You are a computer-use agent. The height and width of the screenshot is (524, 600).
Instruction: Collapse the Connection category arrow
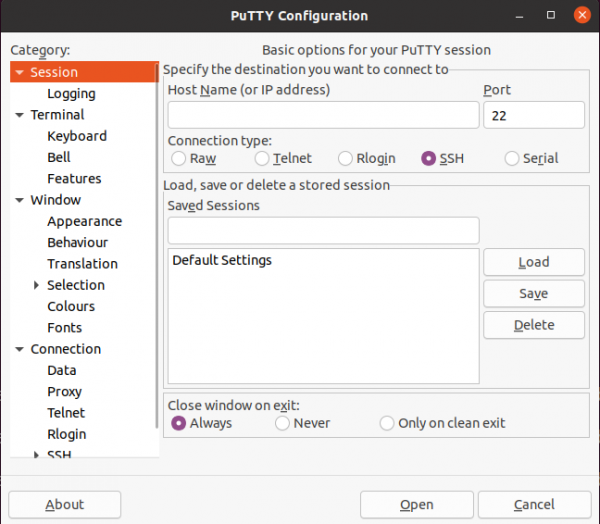[20, 349]
